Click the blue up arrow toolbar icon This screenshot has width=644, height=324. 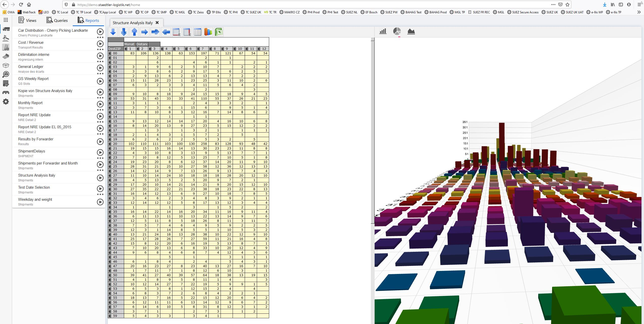pos(134,32)
